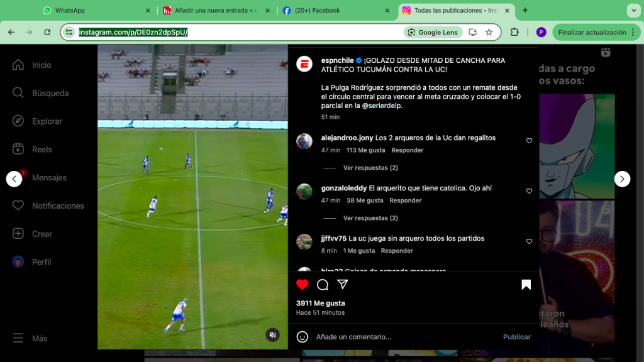This screenshot has height=362, width=644.
Task: Open Mensajes inbox
Action: 40,178
